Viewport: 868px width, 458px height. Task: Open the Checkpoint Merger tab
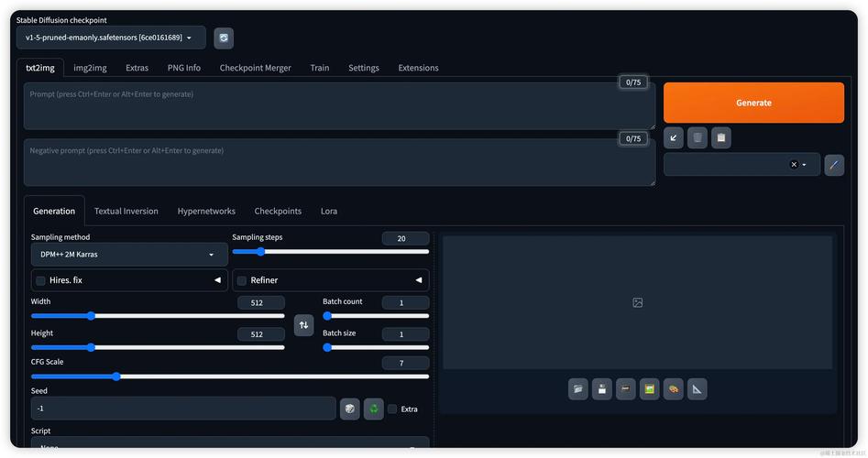(255, 68)
